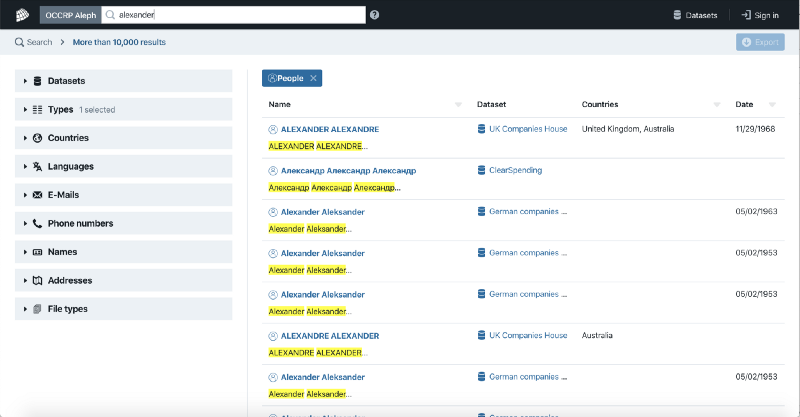The width and height of the screenshot is (800, 417).
Task: Click the 1 selected label in Types
Action: click(97, 110)
